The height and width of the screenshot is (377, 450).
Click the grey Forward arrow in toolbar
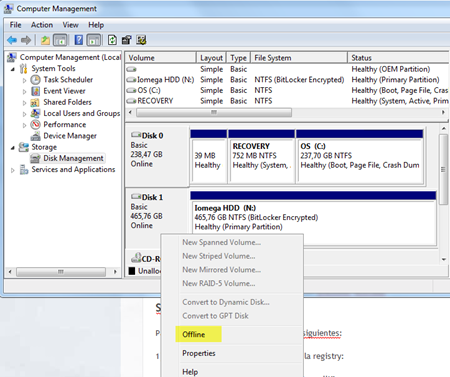point(26,40)
